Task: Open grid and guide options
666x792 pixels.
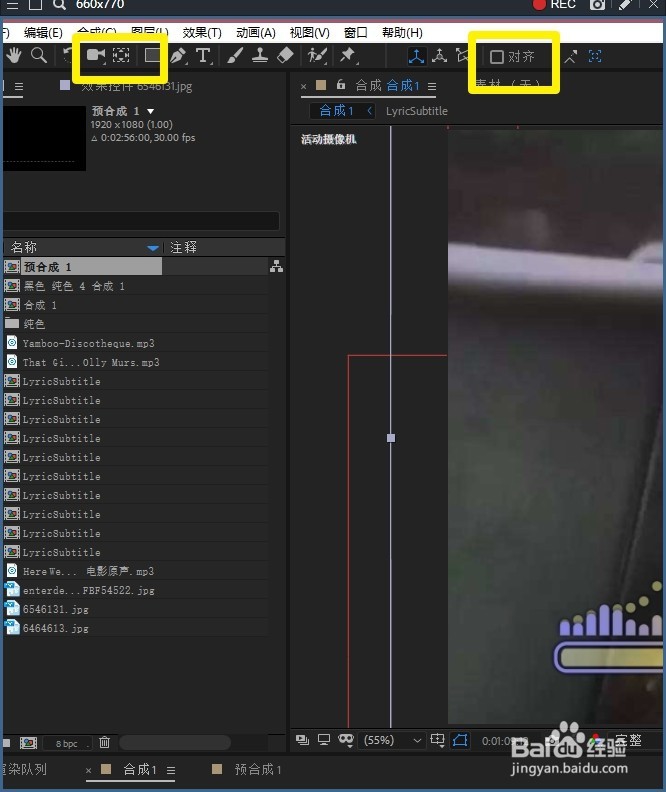Action: [437, 740]
